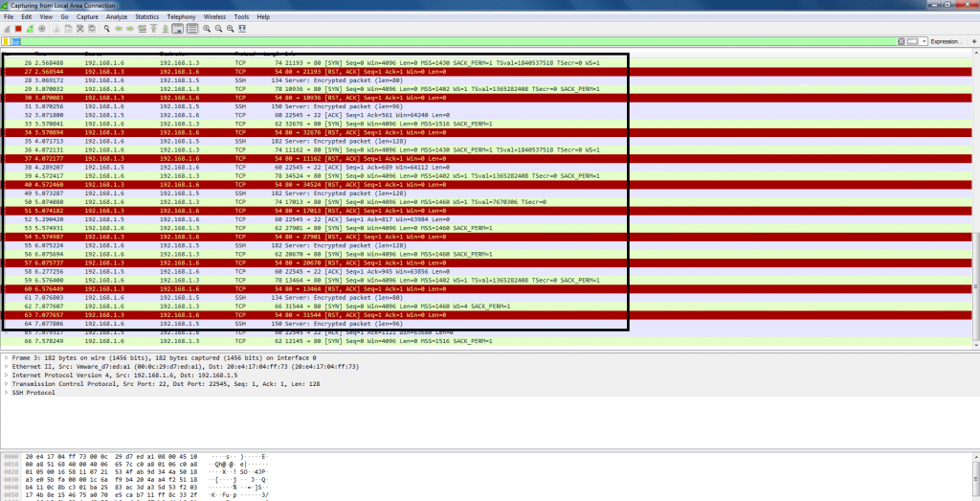Image resolution: width=980 pixels, height=501 pixels.
Task: Expand Internet Protocol Version 4 row
Action: 7,376
